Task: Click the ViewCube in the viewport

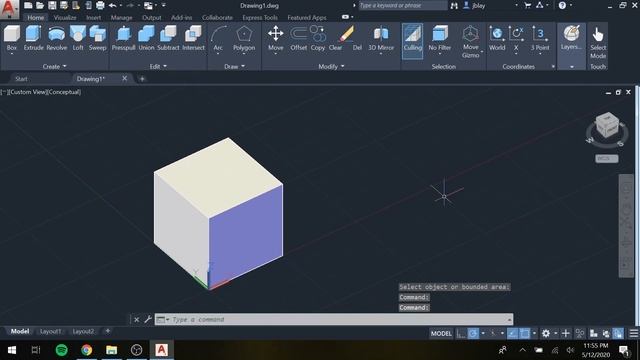Action: point(607,126)
